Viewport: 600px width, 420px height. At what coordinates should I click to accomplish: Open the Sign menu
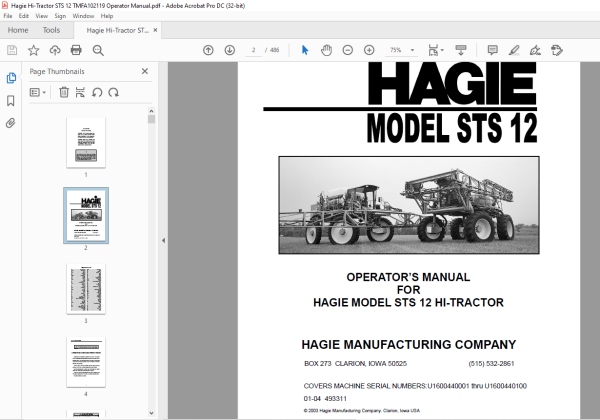click(x=60, y=16)
